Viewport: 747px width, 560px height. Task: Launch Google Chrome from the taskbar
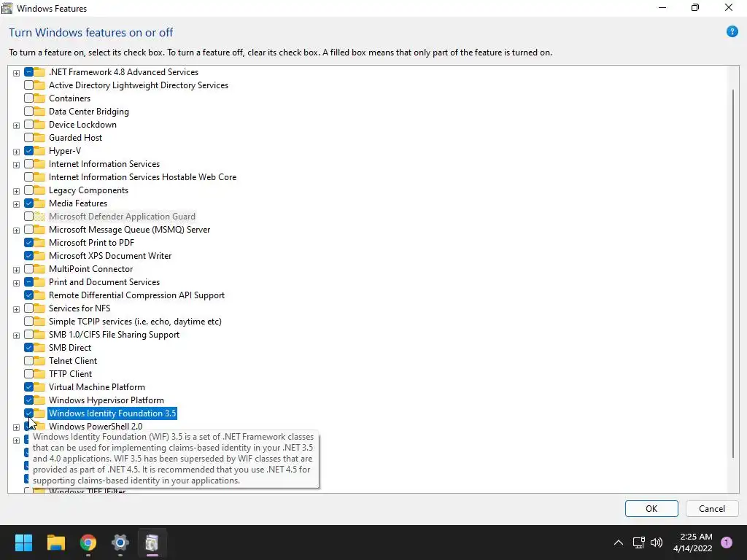(x=88, y=542)
